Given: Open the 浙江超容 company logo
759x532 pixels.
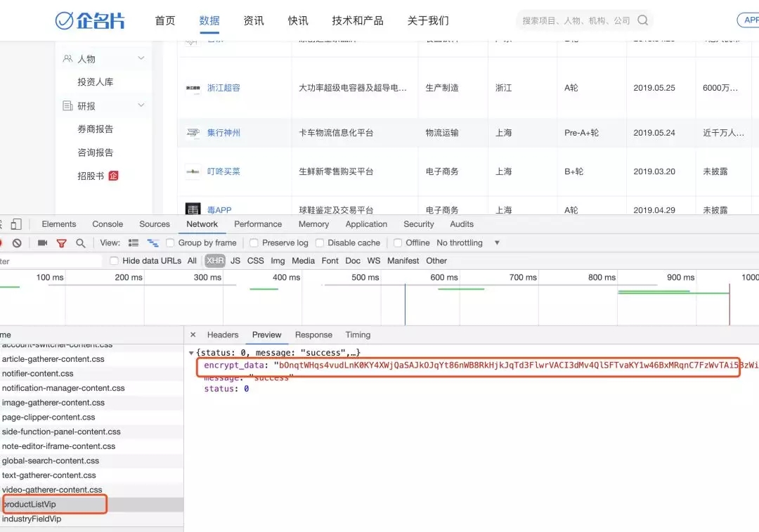Looking at the screenshot, I should pyautogui.click(x=193, y=88).
